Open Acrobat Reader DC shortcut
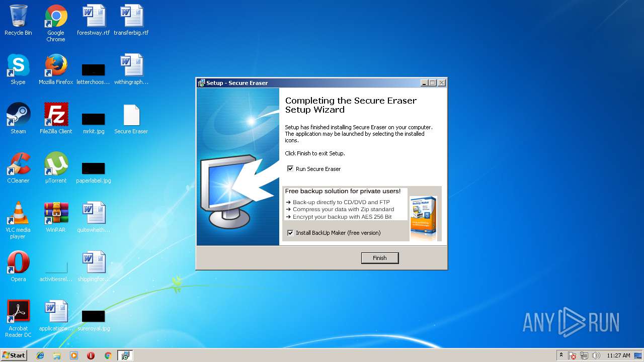Image resolution: width=644 pixels, height=362 pixels. [18, 319]
